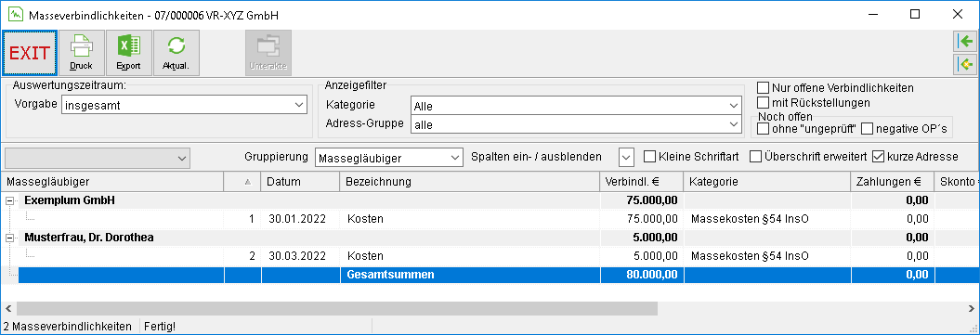Image resolution: width=980 pixels, height=335 pixels.
Task: Click the left scroll arrow of horizontal scrollbar
Action: 8,308
